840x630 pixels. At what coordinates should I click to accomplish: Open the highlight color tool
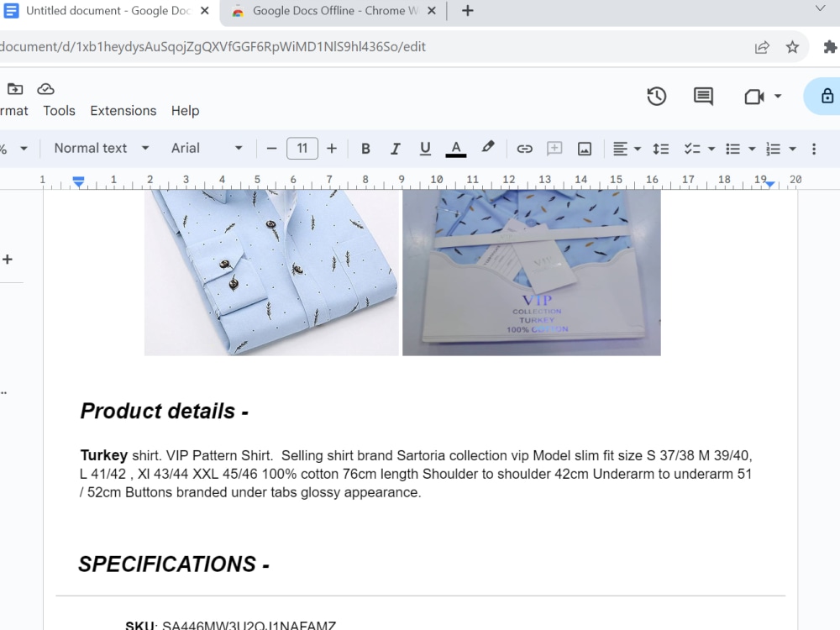487,147
